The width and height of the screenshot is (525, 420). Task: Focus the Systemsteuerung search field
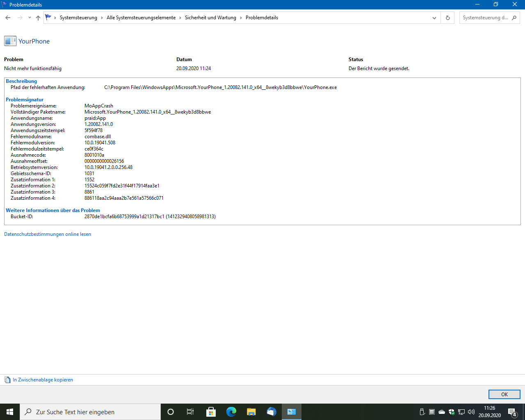(x=485, y=18)
